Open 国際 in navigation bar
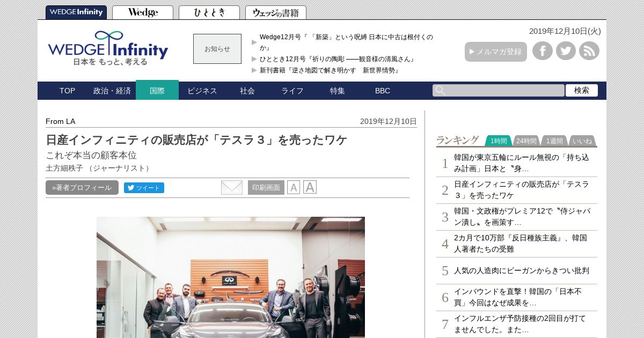Screen dimensions: 644x338 157,91
